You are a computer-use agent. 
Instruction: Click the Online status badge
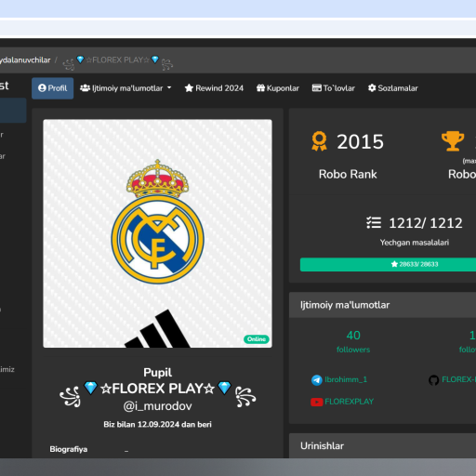pos(257,339)
